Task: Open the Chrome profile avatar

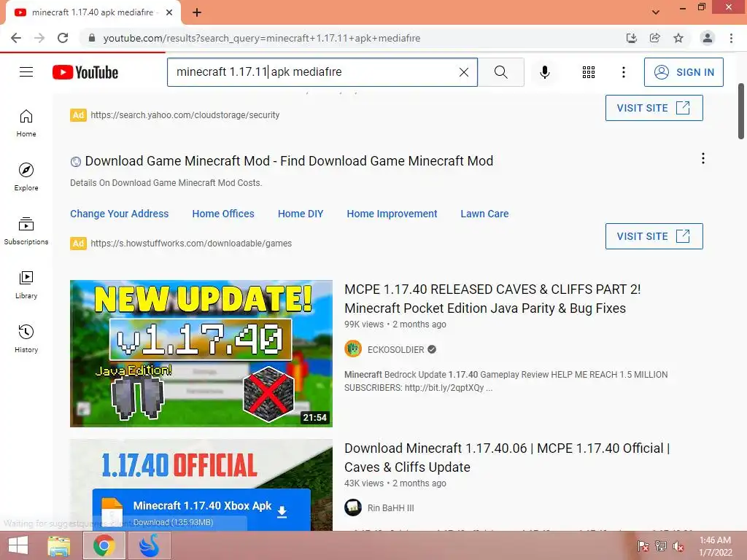Action: point(708,38)
